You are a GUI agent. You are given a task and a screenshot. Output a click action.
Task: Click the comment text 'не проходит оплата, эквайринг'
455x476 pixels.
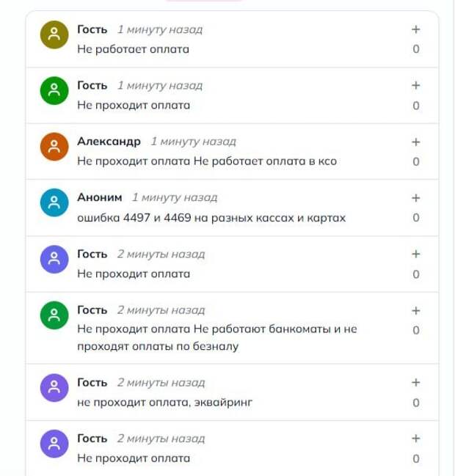point(164,403)
